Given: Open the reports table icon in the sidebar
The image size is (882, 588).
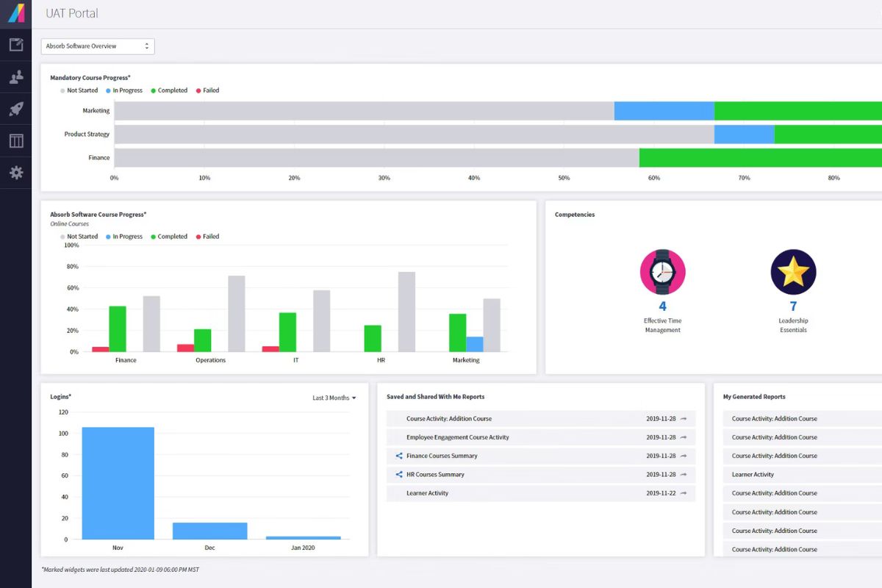Looking at the screenshot, I should click(16, 141).
